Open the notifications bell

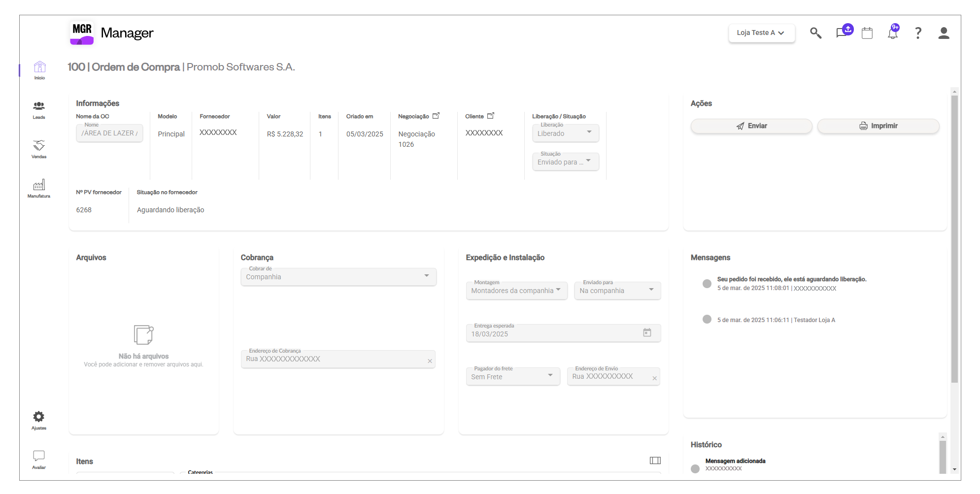pos(893,33)
